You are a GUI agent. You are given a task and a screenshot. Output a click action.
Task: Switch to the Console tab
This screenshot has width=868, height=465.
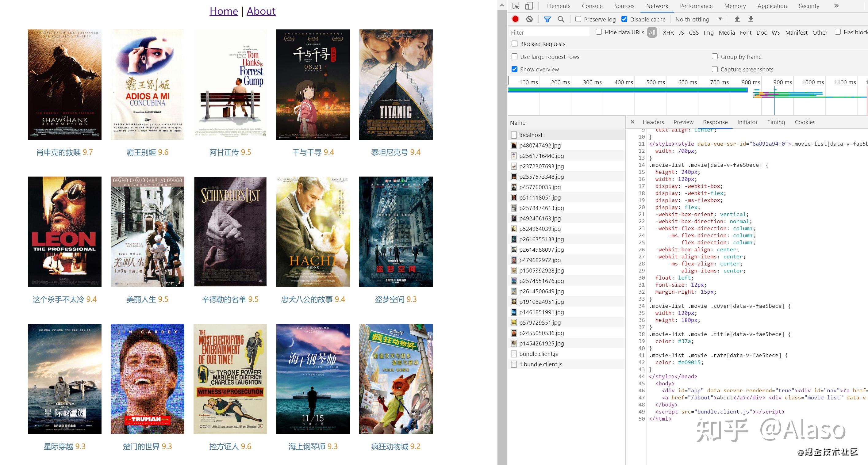tap(592, 6)
